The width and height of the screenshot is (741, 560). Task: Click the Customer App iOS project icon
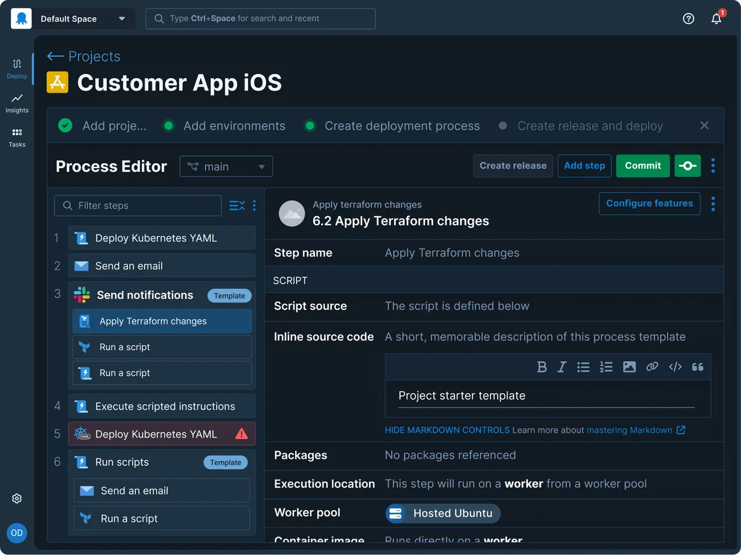point(57,83)
